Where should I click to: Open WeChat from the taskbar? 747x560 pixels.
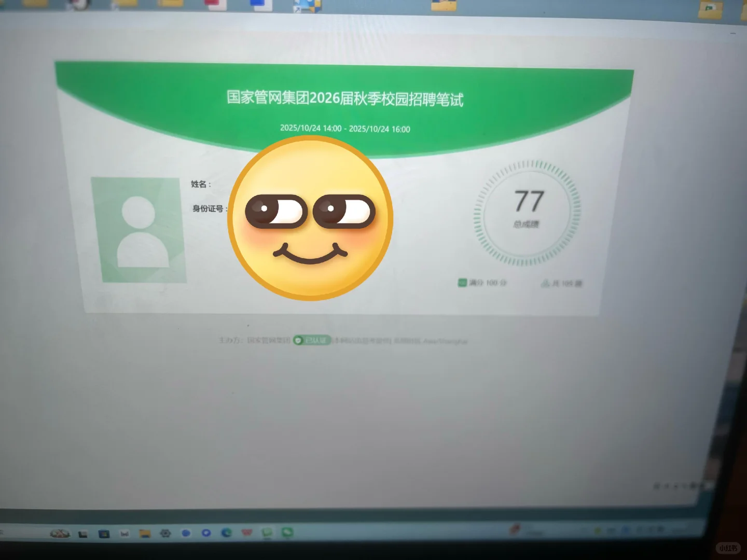pos(287,532)
